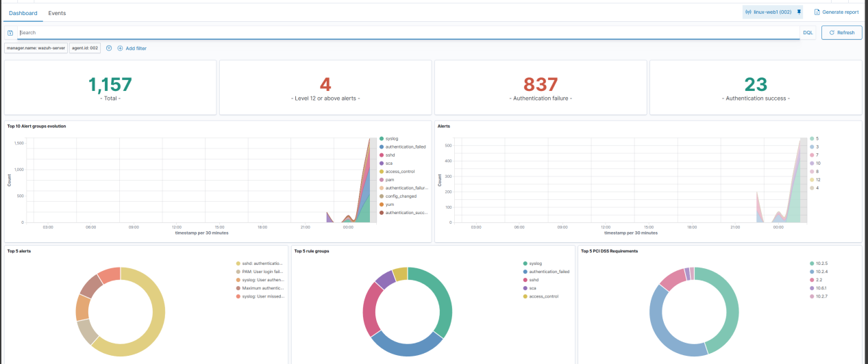Open the saved queries menu icon
Viewport: 868px width, 364px height.
point(10,33)
